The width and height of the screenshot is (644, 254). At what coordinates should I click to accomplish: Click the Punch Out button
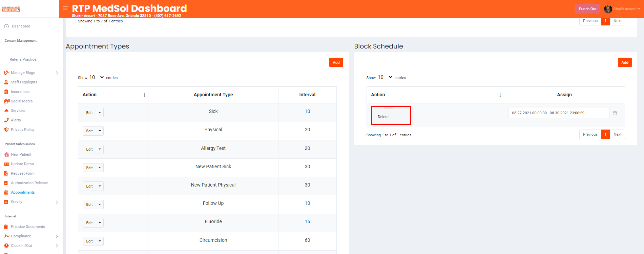click(x=587, y=9)
